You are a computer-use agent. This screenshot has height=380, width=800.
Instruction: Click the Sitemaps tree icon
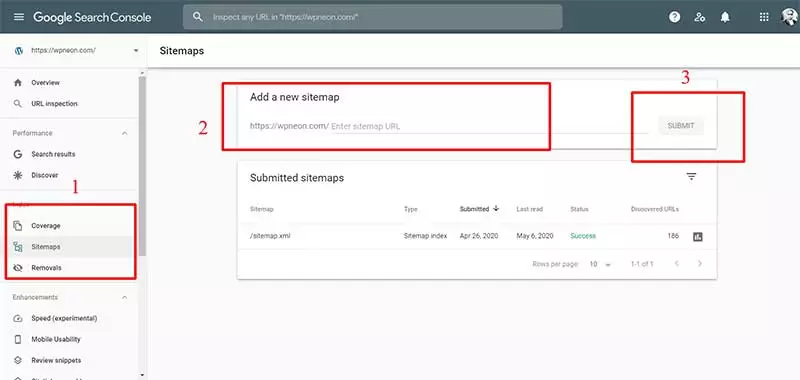[x=18, y=246]
